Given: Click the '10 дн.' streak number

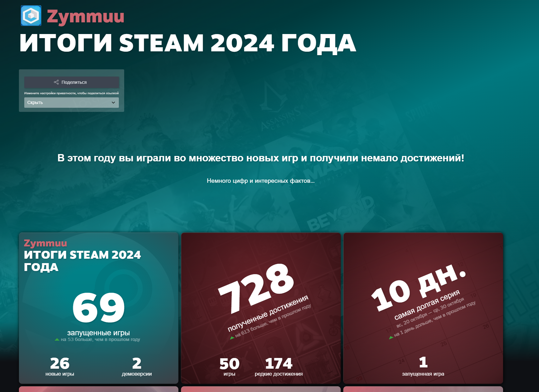Looking at the screenshot, I should 418,287.
